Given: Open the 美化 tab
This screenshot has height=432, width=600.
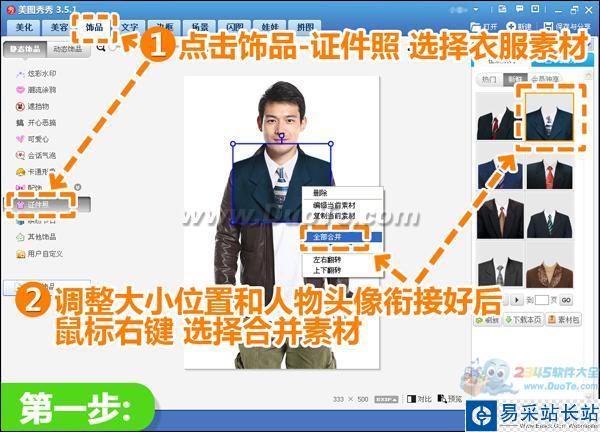Looking at the screenshot, I should tap(24, 27).
